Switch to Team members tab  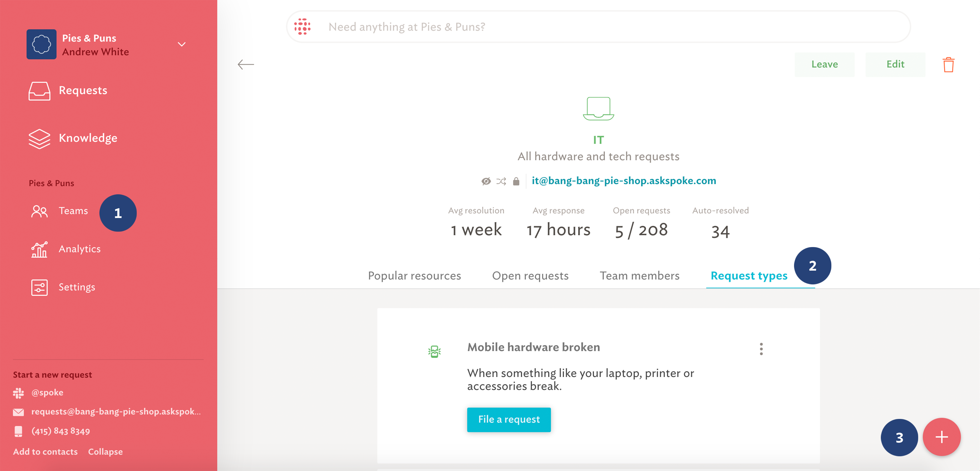[640, 276]
